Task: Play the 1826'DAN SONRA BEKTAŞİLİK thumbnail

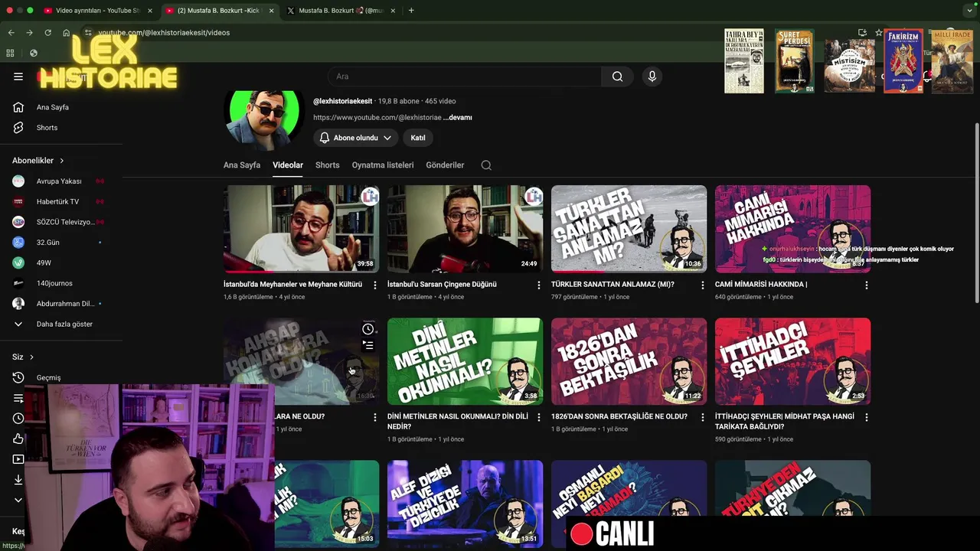Action: click(629, 361)
